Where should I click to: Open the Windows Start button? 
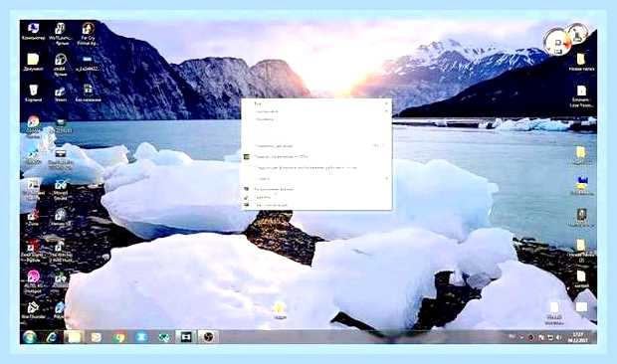click(x=30, y=337)
